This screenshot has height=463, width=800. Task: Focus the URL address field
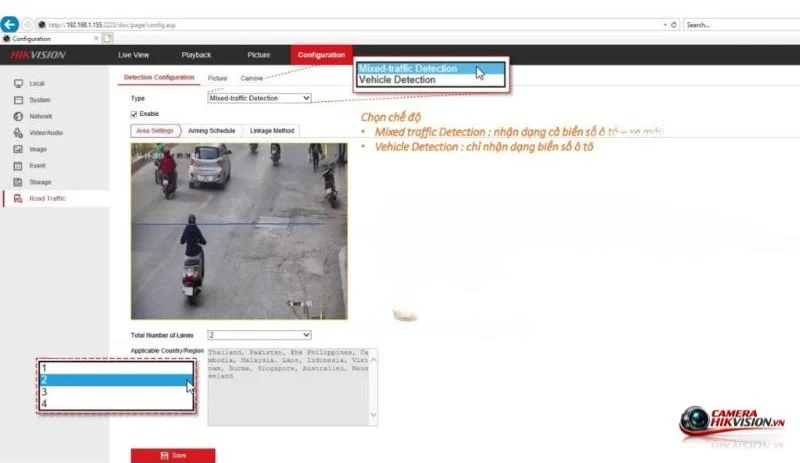click(352, 25)
